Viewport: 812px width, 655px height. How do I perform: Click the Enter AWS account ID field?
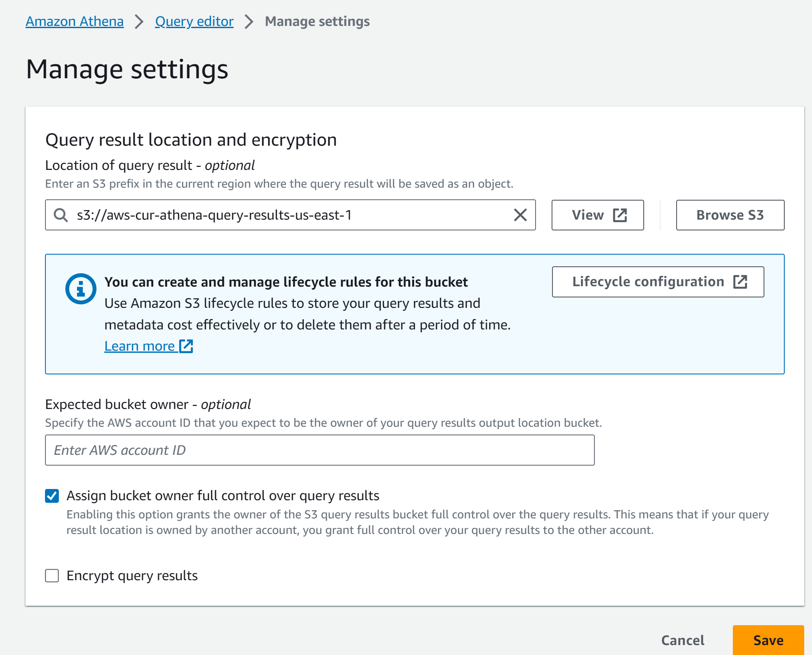[x=320, y=450]
